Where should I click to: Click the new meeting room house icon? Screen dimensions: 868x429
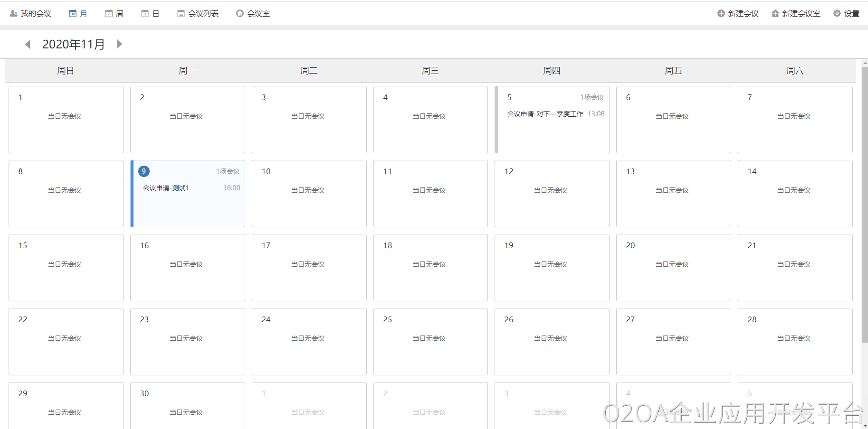pyautogui.click(x=775, y=14)
